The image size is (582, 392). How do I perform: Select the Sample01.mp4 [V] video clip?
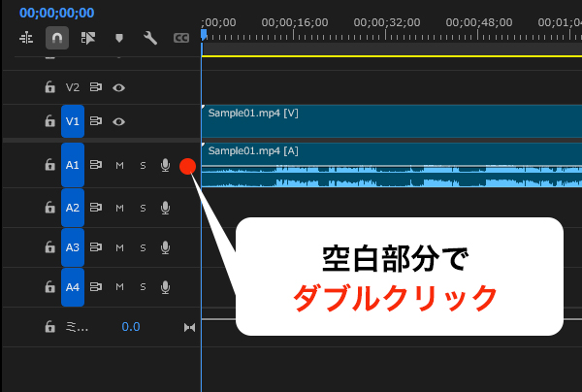[392, 121]
